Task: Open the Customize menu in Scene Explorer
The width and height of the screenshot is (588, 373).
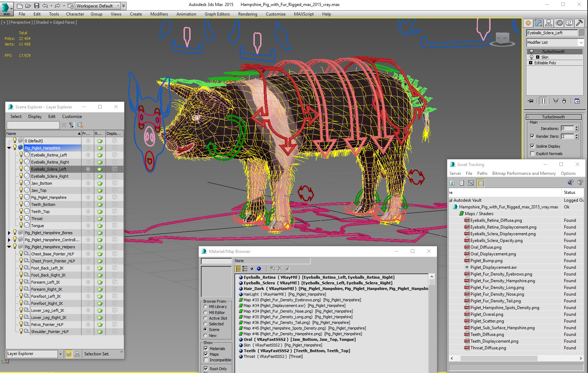Action: tap(72, 117)
